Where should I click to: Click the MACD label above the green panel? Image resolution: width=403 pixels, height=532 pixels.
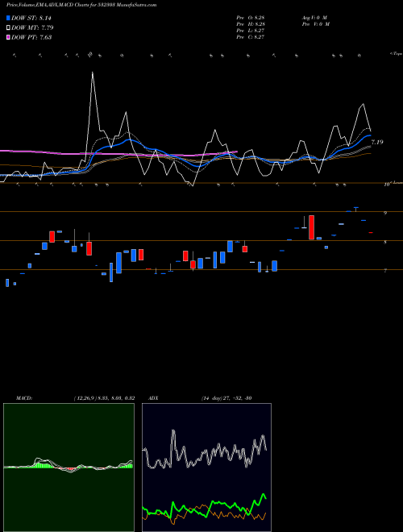coord(23,398)
